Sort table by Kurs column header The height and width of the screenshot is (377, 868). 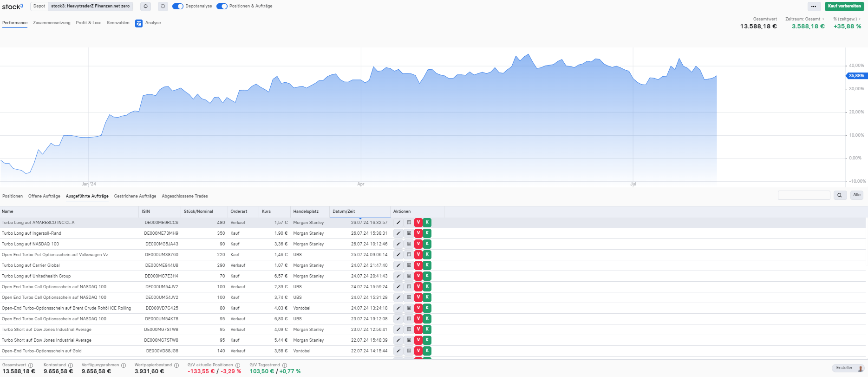tap(274, 212)
